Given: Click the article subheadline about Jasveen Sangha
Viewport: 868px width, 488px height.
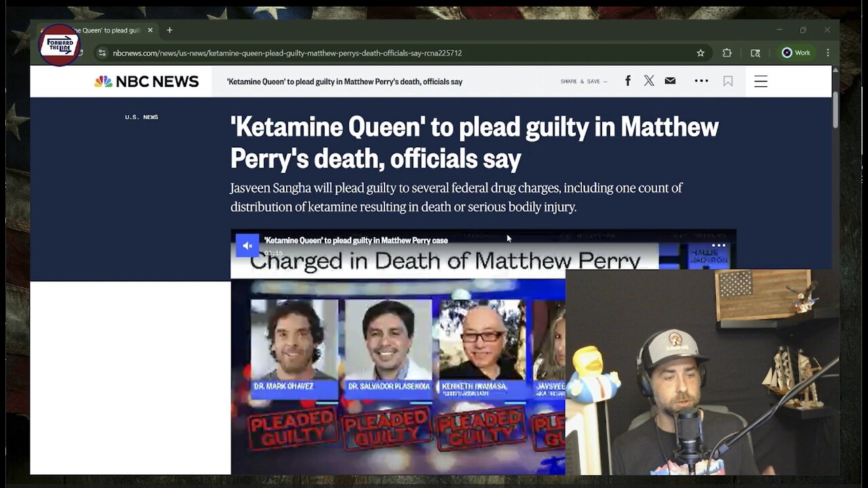Looking at the screenshot, I should click(456, 197).
